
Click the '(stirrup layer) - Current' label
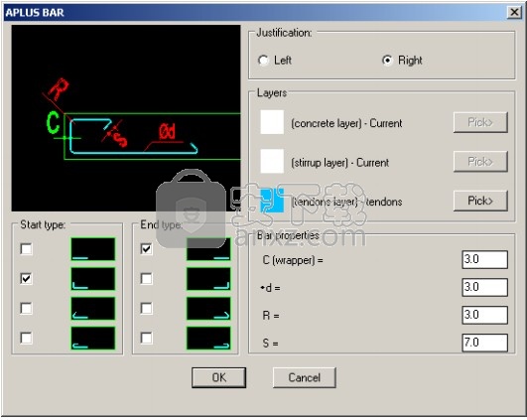[x=339, y=163]
